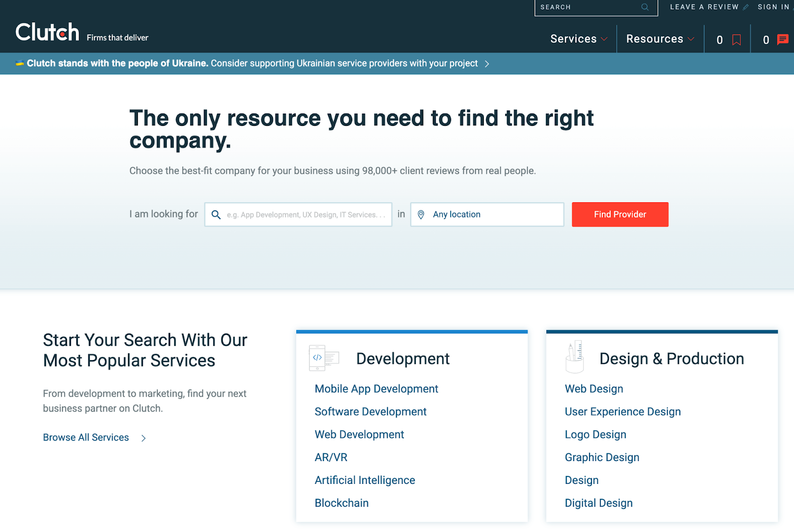
Task: Open the Digital Design link
Action: (598, 503)
